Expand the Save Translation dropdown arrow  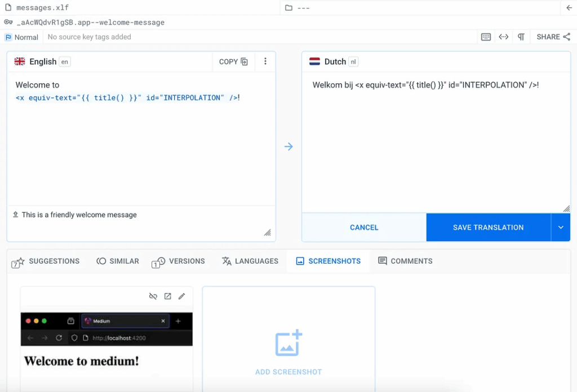pos(561,228)
